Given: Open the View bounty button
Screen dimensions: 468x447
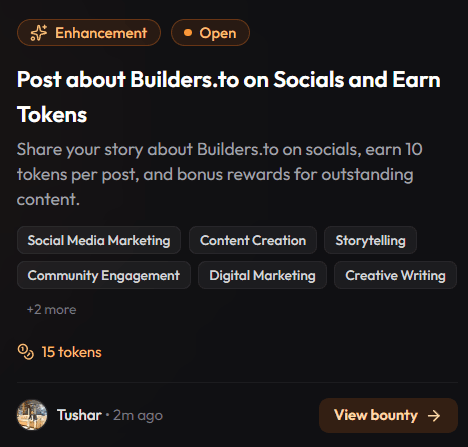Looking at the screenshot, I should 388,415.
